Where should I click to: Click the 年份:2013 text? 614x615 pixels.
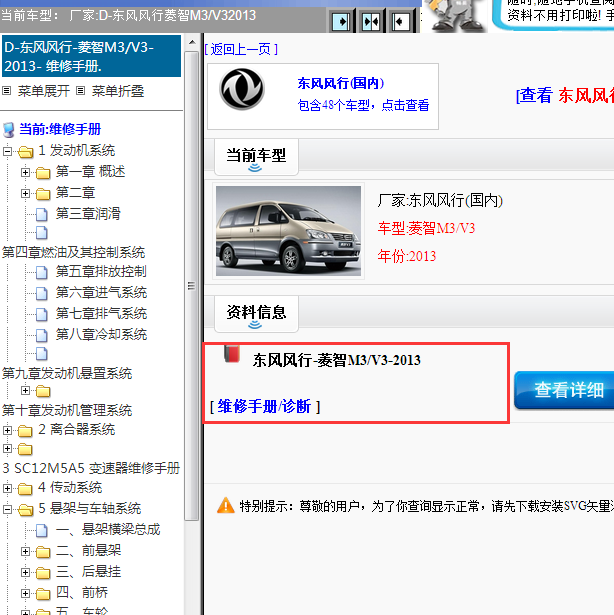[x=407, y=256]
